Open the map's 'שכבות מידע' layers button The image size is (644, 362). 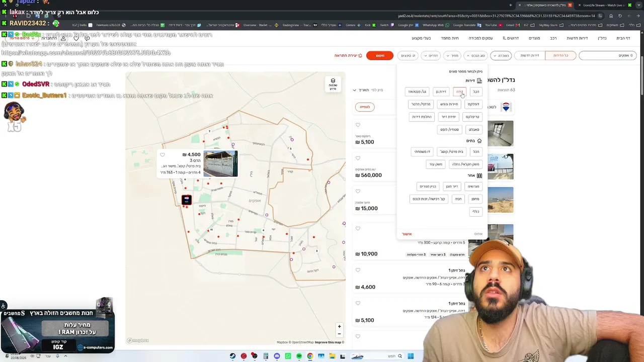tap(333, 83)
